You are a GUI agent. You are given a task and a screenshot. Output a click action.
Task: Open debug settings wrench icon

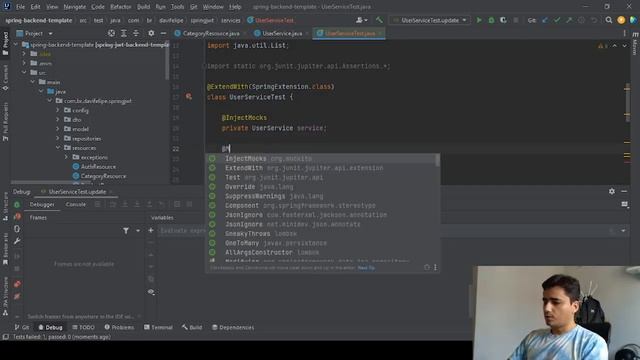[x=17, y=241]
